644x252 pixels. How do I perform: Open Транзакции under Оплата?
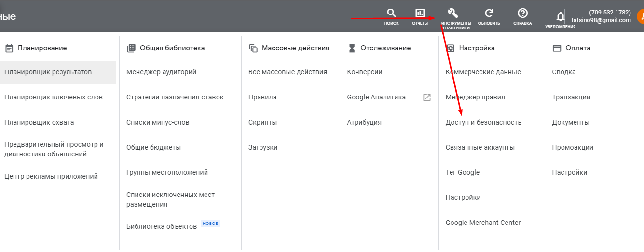pyautogui.click(x=571, y=98)
